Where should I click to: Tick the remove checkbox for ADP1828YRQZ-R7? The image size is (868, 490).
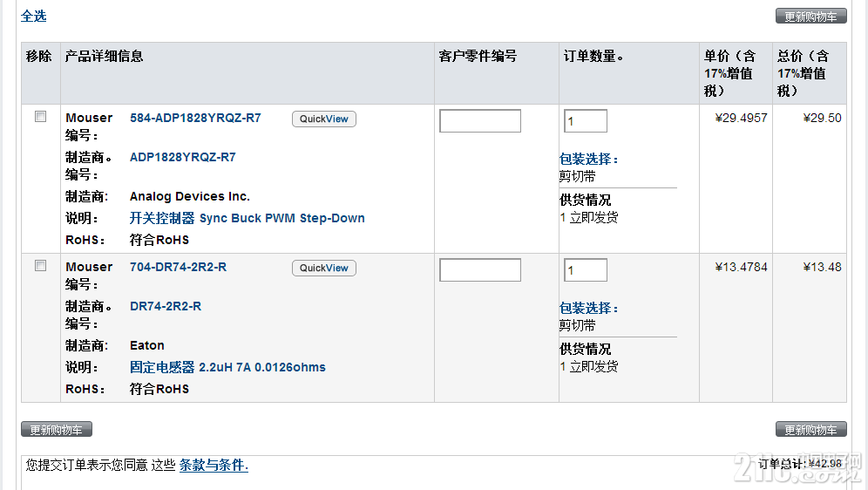40,116
